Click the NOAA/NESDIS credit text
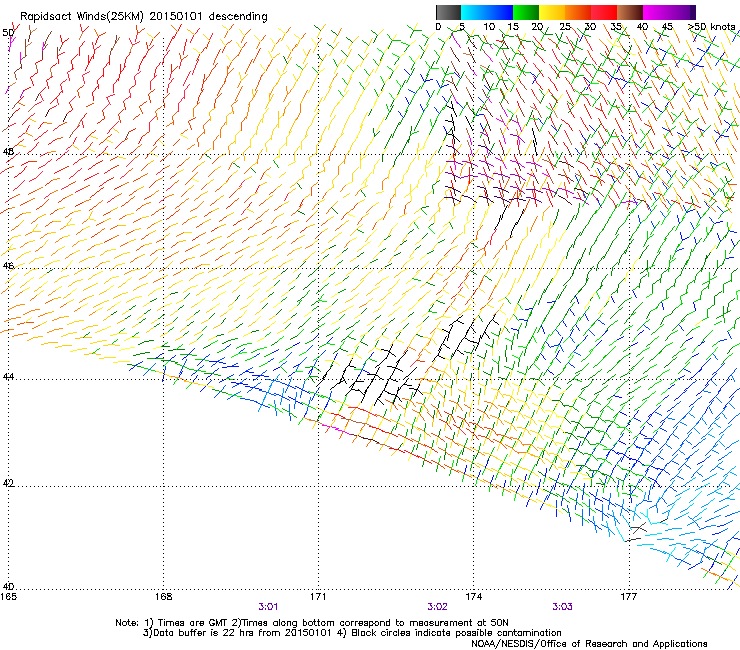The image size is (740, 650). [x=589, y=644]
